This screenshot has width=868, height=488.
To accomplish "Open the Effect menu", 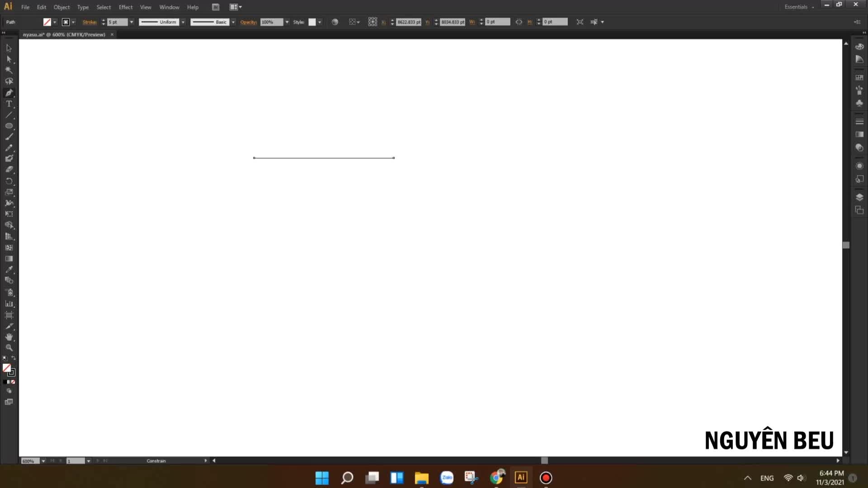I will pos(126,7).
